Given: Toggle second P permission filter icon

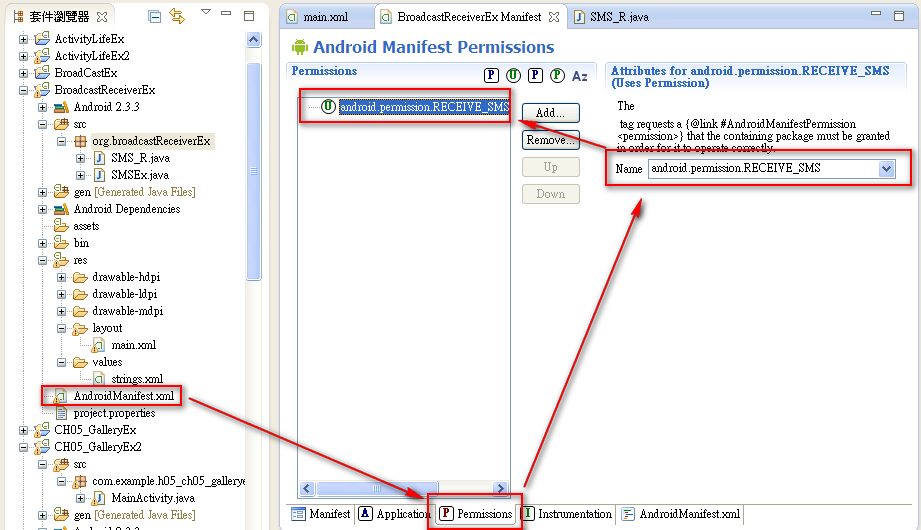Looking at the screenshot, I should click(x=535, y=75).
